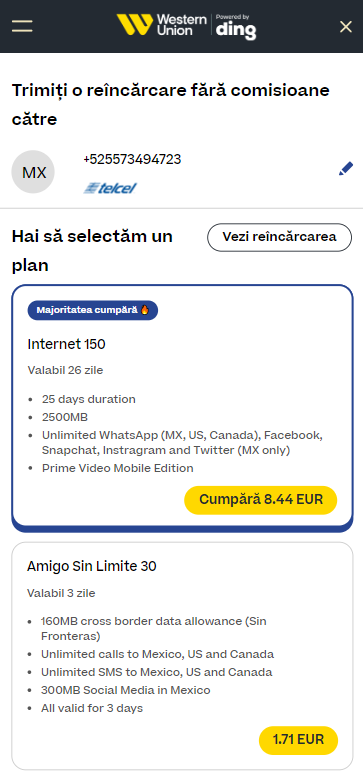Edit phone number with pencil icon
Screen dimensions: 363x776
[346, 169]
